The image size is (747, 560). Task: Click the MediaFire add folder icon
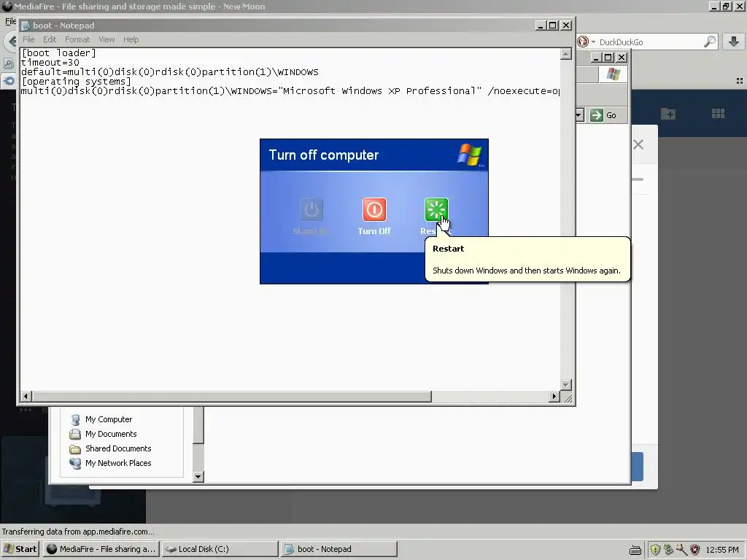[668, 114]
